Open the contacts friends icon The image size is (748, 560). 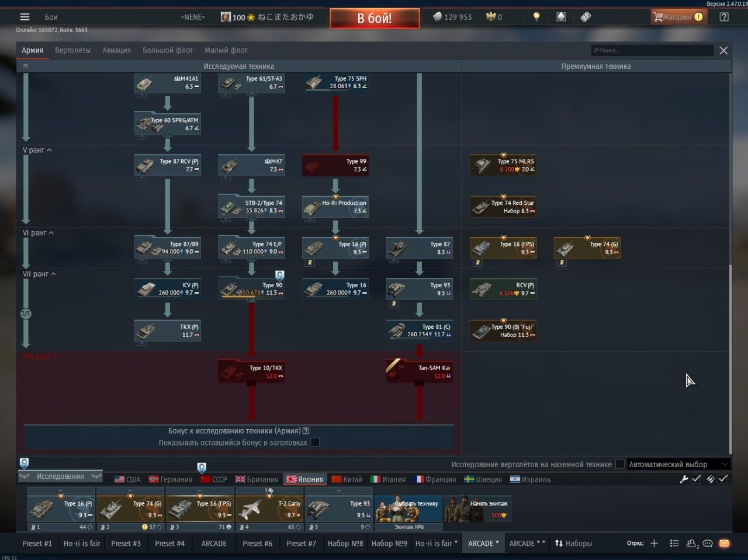[692, 543]
